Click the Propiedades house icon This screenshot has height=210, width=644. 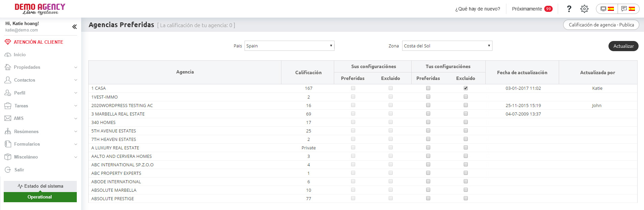[x=8, y=67]
